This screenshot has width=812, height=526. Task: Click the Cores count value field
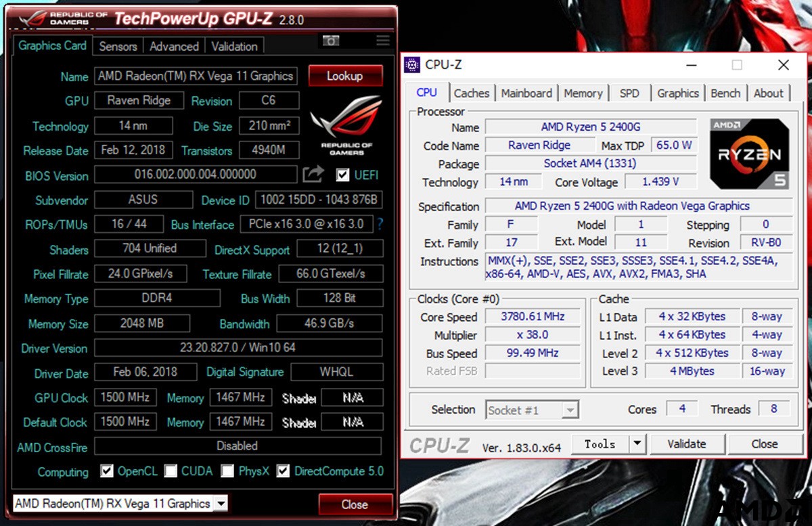coord(682,408)
